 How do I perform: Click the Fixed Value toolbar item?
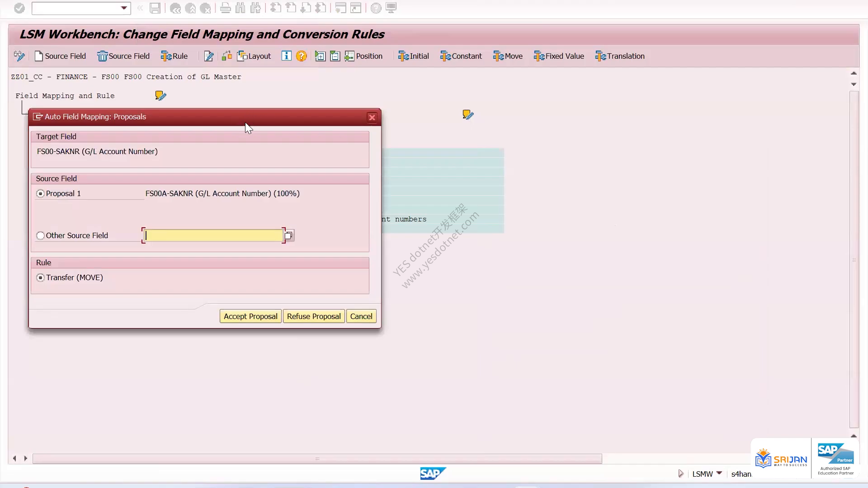click(559, 56)
